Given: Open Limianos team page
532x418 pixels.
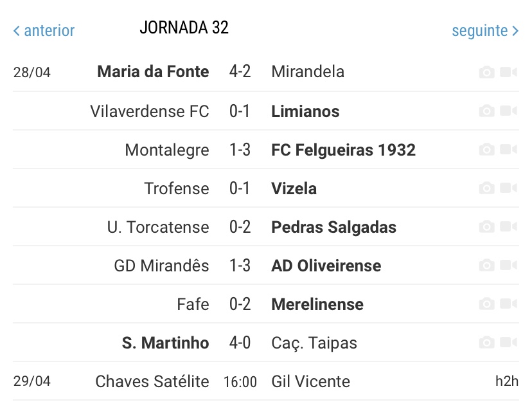Looking at the screenshot, I should pyautogui.click(x=305, y=111).
